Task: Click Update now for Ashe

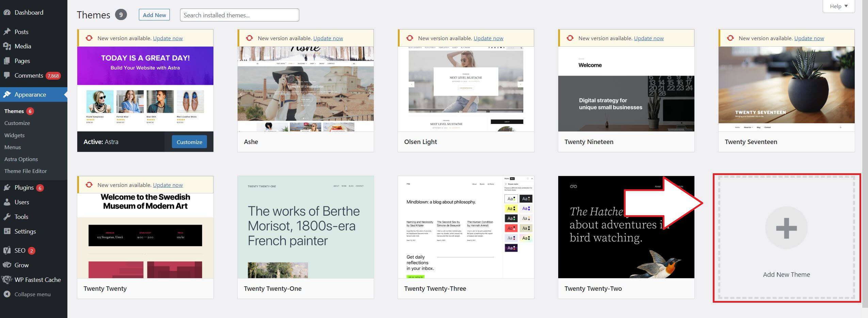Action: coord(328,38)
